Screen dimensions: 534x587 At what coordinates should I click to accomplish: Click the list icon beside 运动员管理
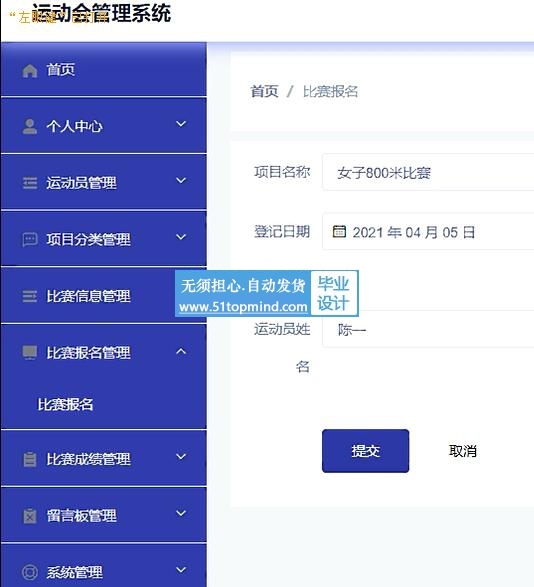(30, 183)
